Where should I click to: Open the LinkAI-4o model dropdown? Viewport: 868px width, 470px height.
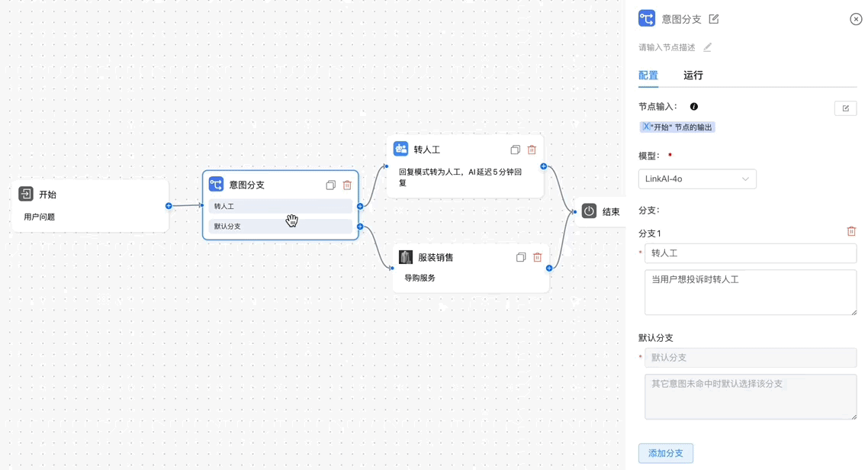point(696,179)
